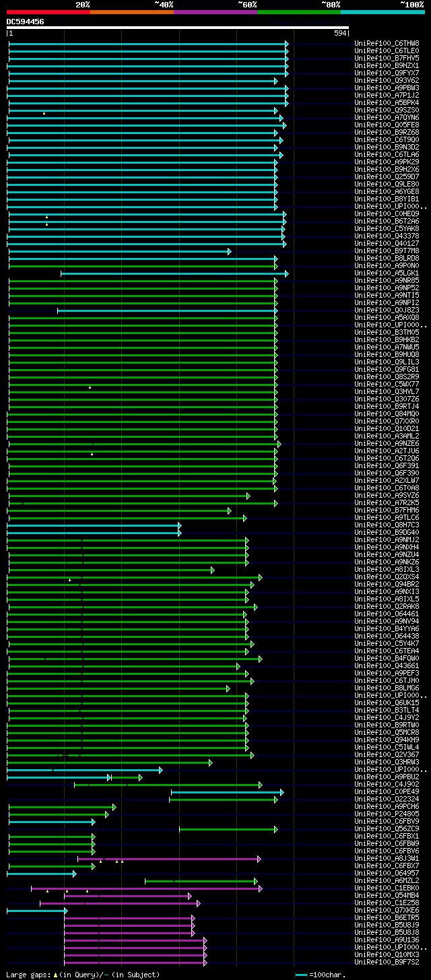
Task: Click the query name DC594456
Action: tap(26, 22)
